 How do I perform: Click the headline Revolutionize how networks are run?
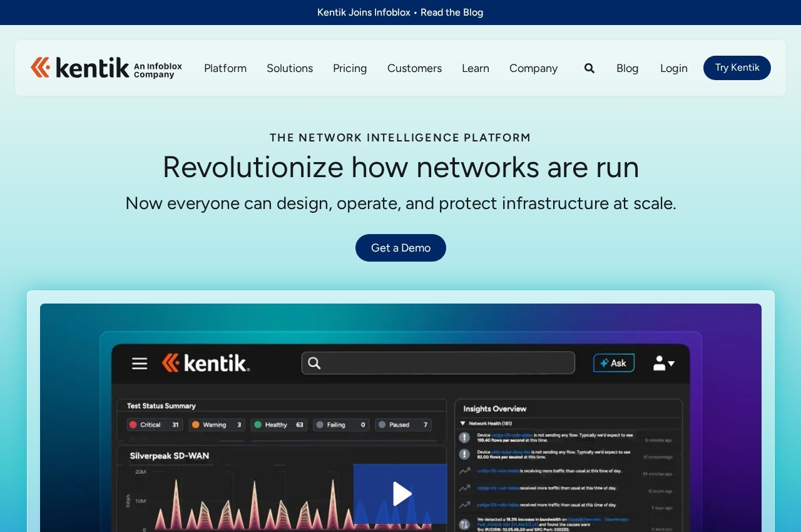tap(400, 167)
